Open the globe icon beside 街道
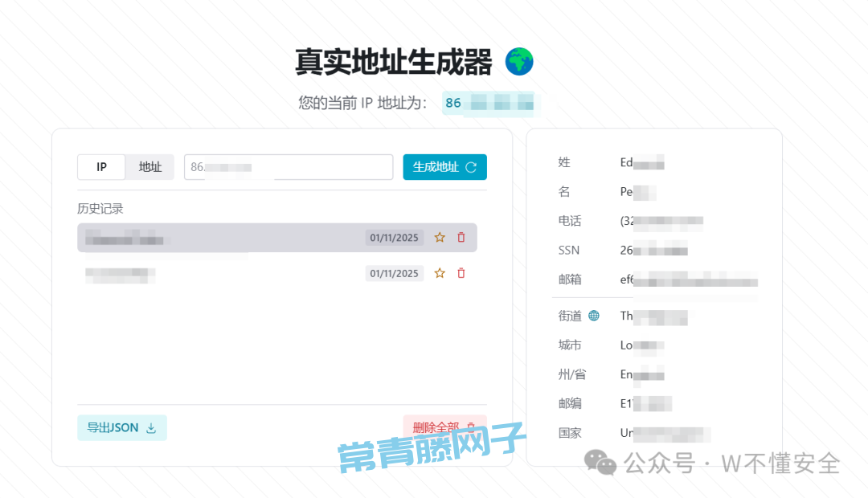 pos(594,316)
